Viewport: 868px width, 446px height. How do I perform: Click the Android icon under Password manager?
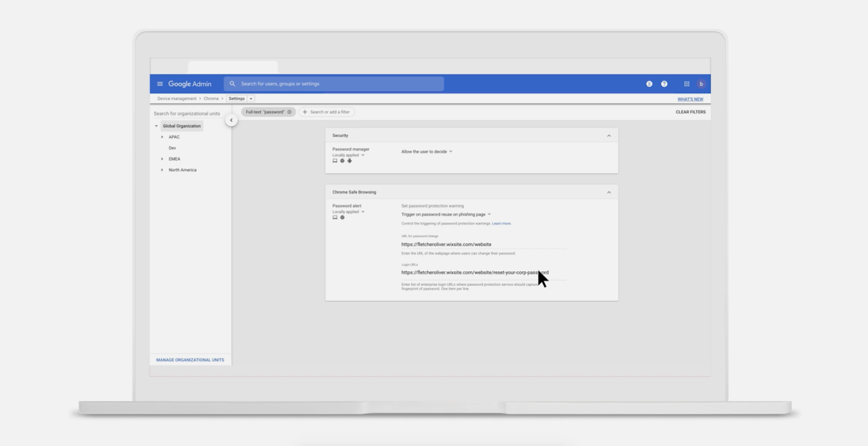350,161
